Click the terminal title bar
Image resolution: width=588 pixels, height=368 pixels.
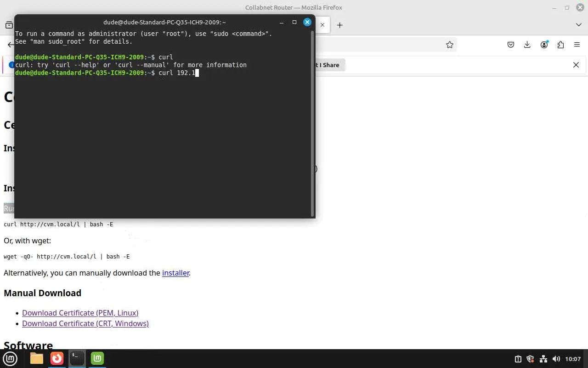[x=164, y=22]
